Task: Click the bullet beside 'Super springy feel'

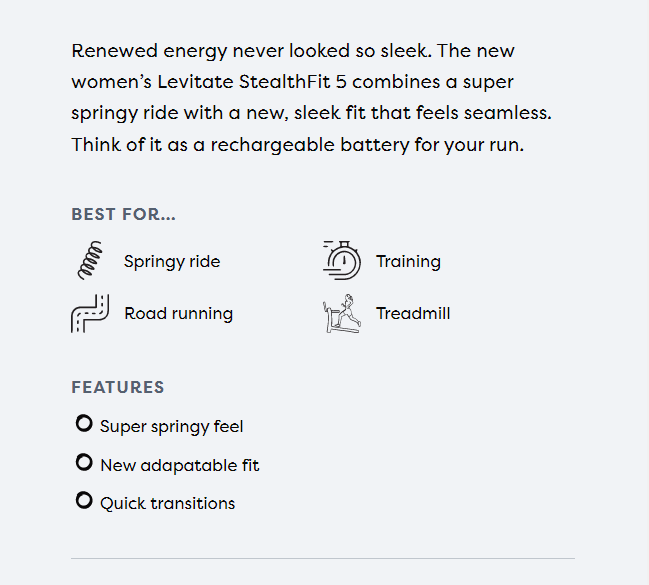Action: pos(84,424)
